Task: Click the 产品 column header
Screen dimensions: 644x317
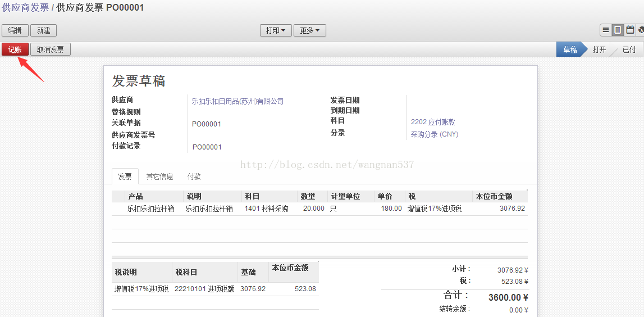Action: click(154, 197)
